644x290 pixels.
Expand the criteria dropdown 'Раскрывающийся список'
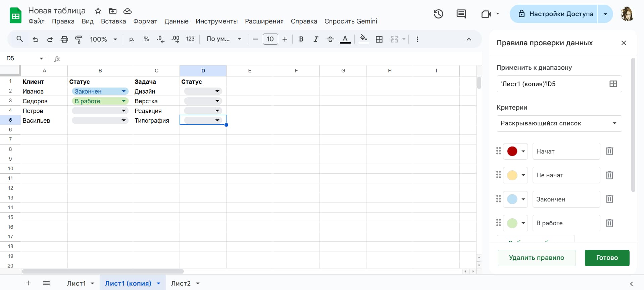tap(559, 123)
